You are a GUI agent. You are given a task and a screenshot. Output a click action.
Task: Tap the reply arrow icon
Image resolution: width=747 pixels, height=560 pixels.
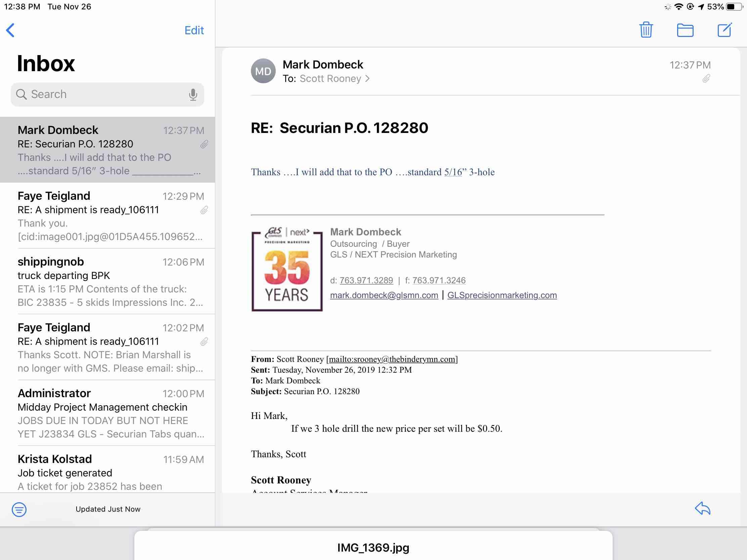[x=702, y=508]
